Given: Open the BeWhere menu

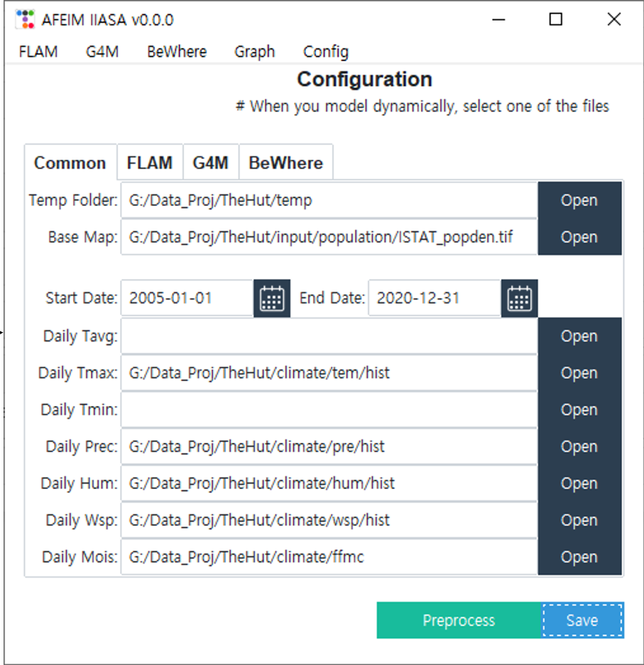Looking at the screenshot, I should coord(177,52).
